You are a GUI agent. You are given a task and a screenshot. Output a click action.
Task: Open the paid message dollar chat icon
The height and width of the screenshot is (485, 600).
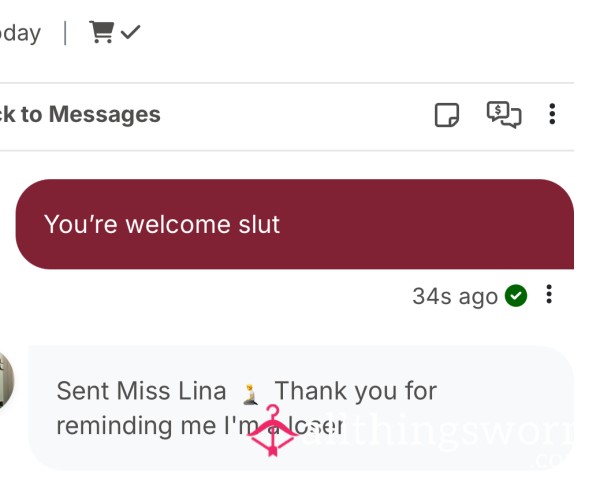coord(504,114)
